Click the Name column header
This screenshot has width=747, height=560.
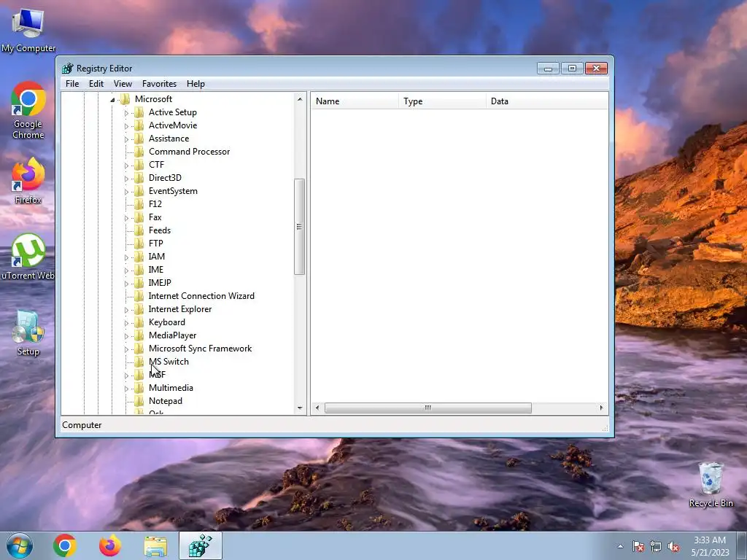point(355,101)
